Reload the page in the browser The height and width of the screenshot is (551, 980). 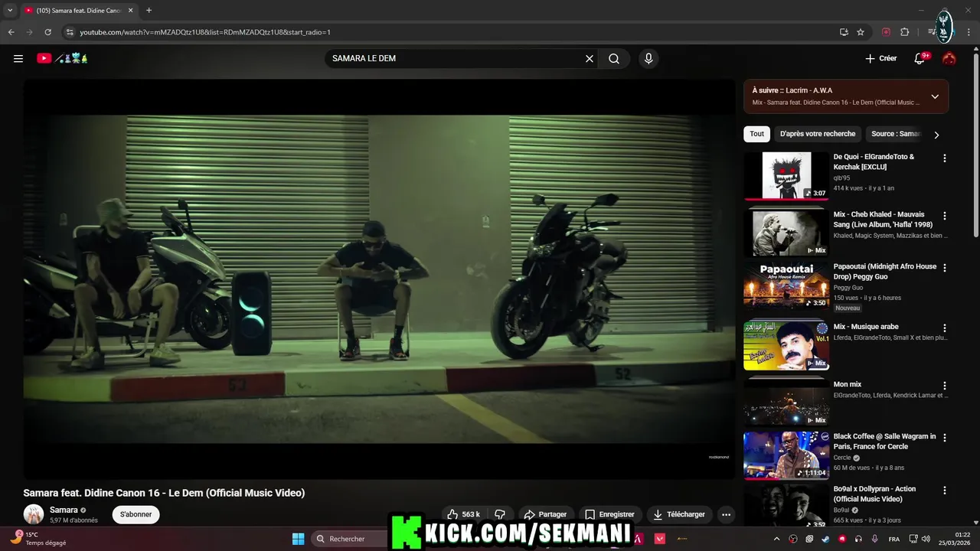(x=47, y=32)
